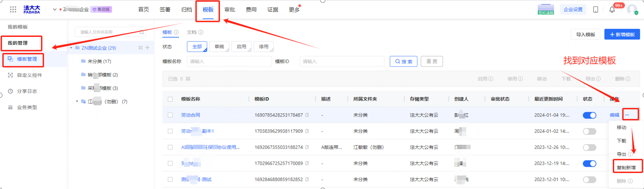Screen dimensions: 644x189
Task: Click info icon next to 文档 tab
Action: click(x=201, y=32)
